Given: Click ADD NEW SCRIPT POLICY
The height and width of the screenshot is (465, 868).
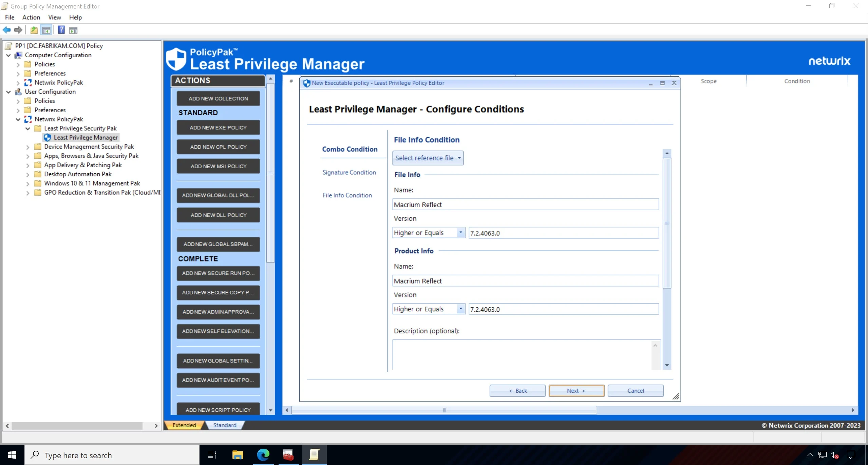Looking at the screenshot, I should point(218,409).
